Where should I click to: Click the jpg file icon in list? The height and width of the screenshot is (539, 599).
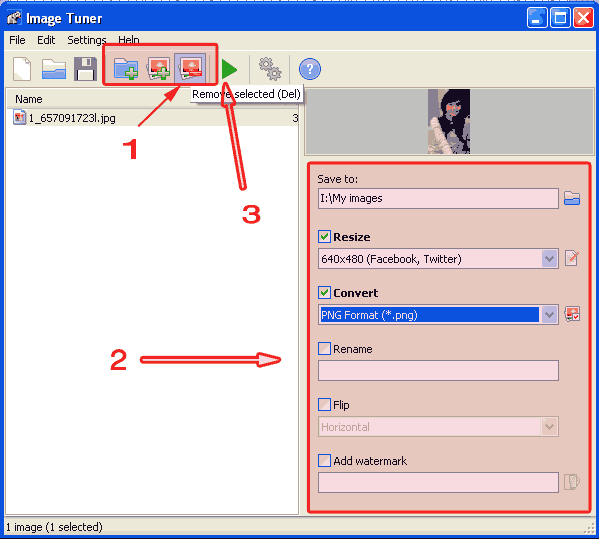19,117
